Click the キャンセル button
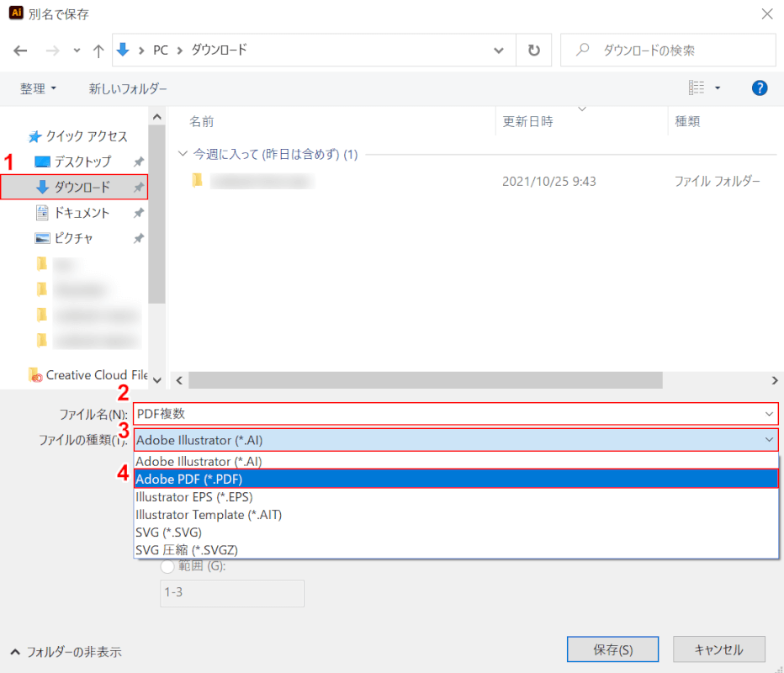Viewport: 784px width, 673px height. 719,649
